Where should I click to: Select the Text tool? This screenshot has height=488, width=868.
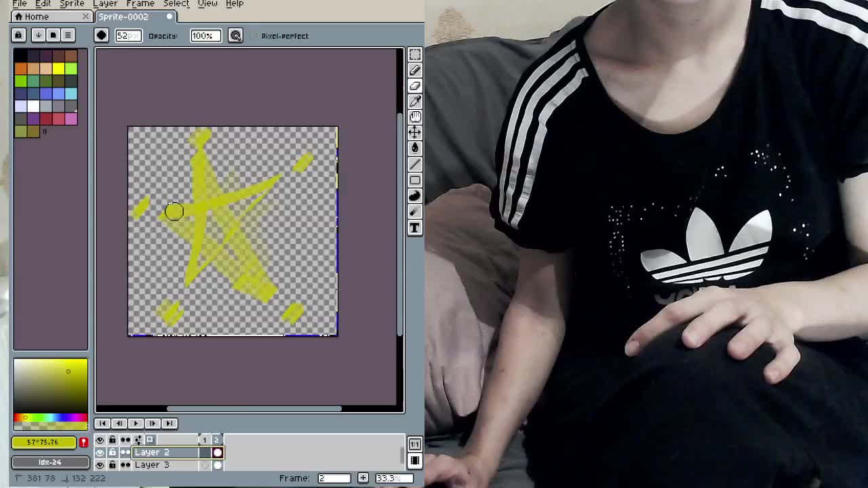[414, 228]
